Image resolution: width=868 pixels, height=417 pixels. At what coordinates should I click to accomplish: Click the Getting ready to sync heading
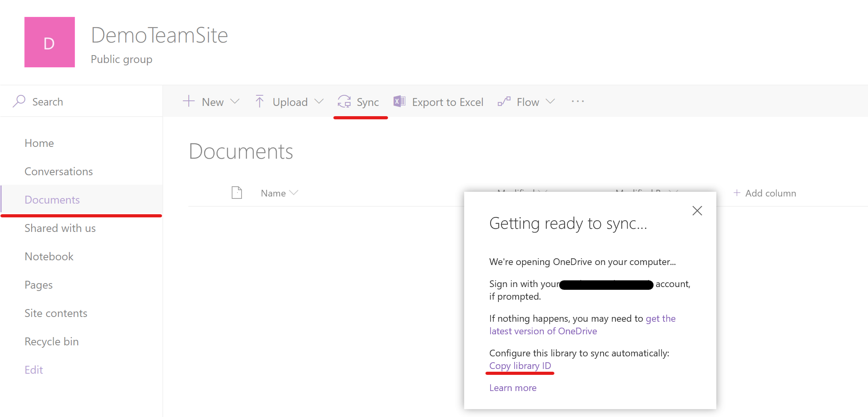(x=568, y=223)
